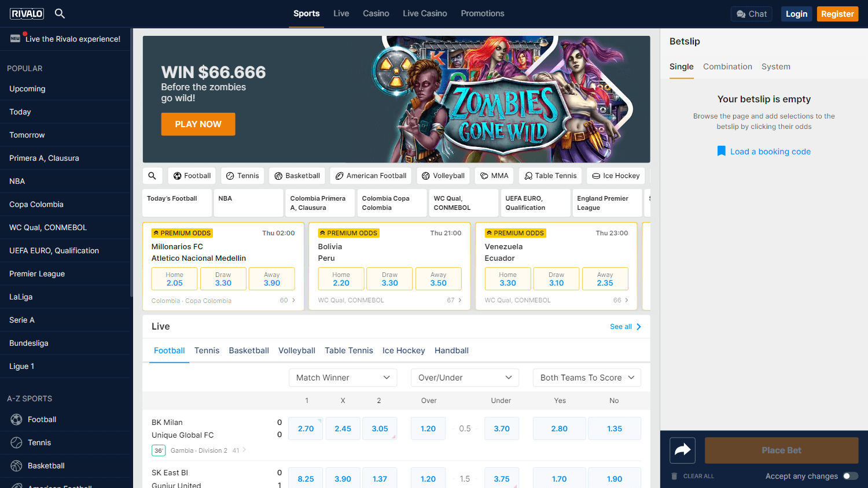Screen dimensions: 868x488
Task: Click the NEW badge icon in sidebar
Action: (15, 39)
